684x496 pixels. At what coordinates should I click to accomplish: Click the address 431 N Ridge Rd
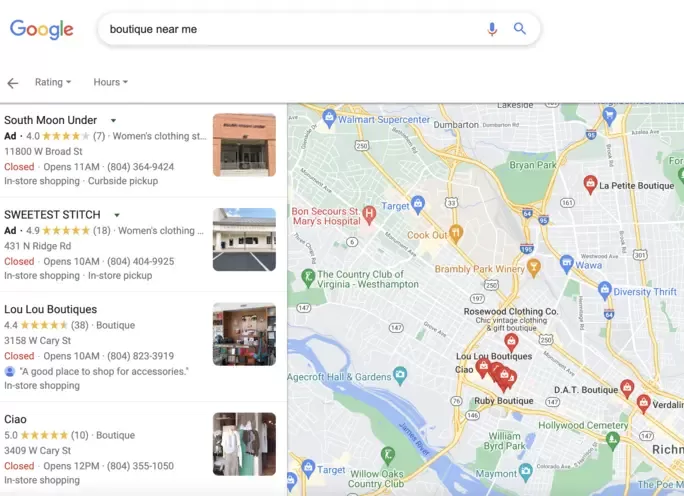tap(38, 246)
